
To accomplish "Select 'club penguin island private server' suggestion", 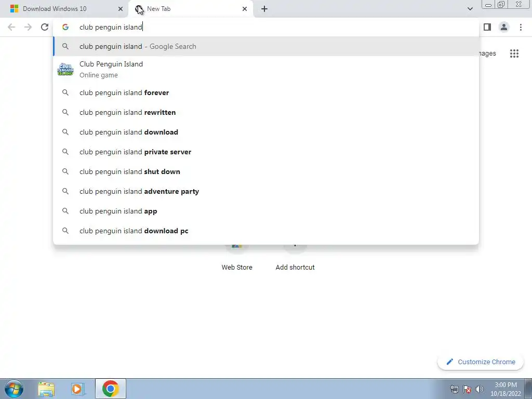I will (266, 152).
